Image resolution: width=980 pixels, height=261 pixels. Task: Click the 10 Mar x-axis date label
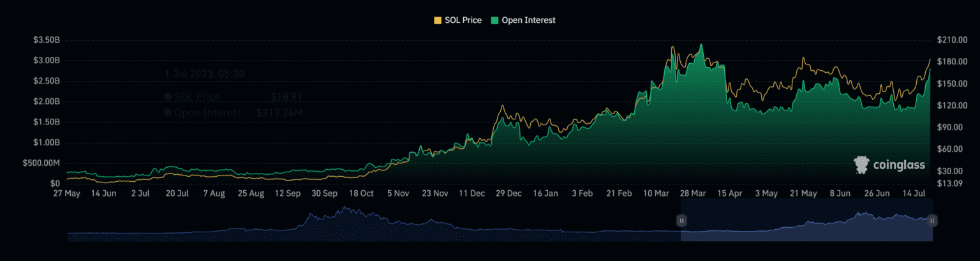click(x=658, y=193)
